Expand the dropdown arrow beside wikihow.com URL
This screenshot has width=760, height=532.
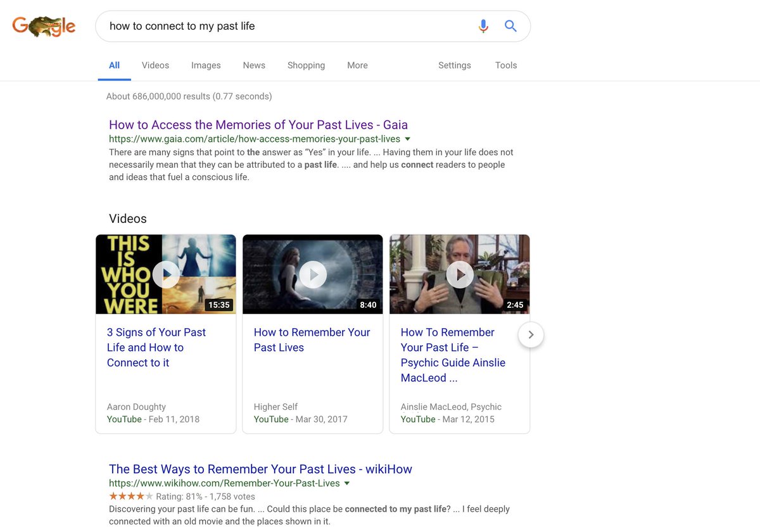click(346, 483)
